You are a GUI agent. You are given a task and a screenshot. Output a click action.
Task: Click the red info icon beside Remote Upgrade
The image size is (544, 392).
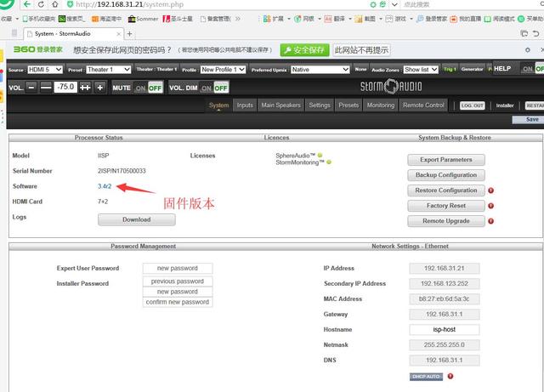click(x=491, y=221)
